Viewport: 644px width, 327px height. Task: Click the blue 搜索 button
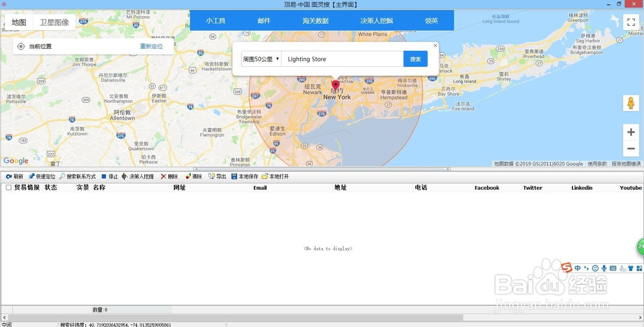(x=415, y=59)
